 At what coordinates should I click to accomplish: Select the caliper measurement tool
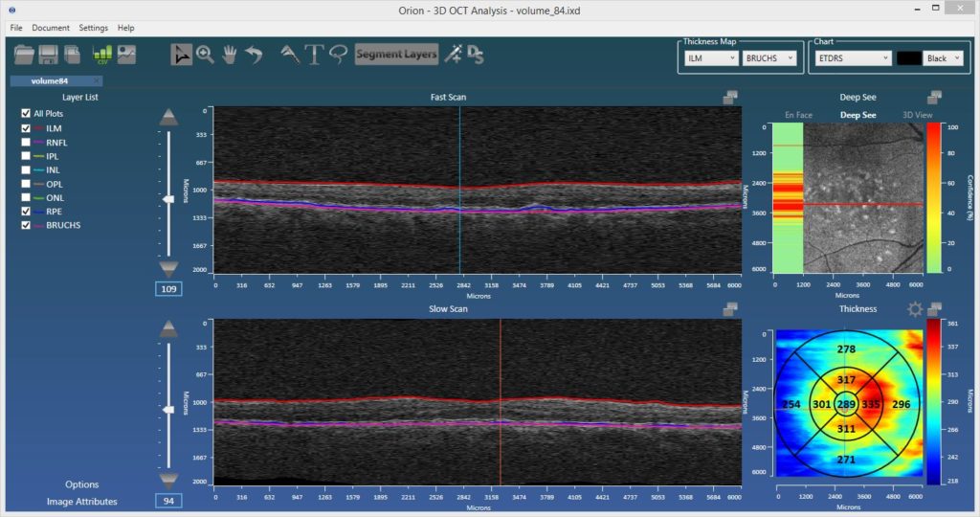click(x=289, y=55)
